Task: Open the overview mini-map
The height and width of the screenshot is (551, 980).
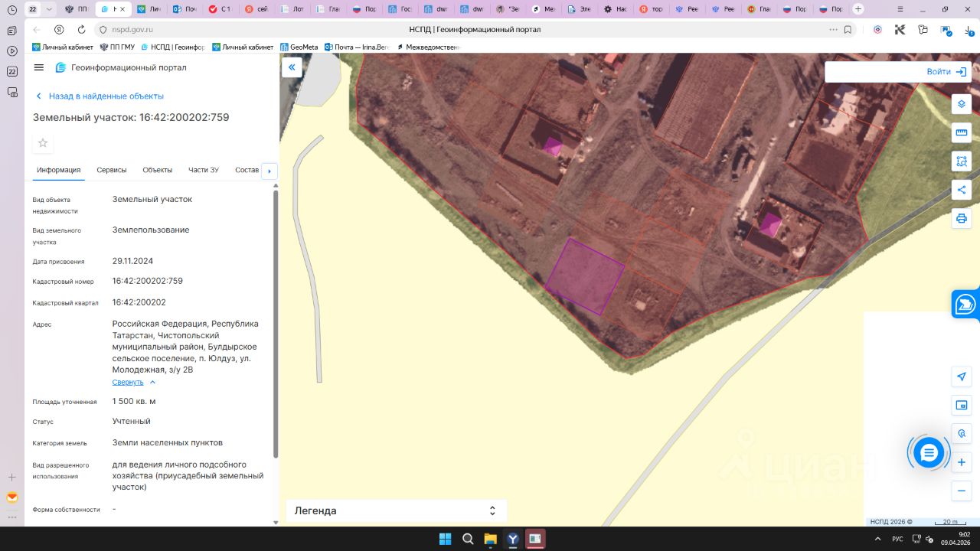Action: 962,405
